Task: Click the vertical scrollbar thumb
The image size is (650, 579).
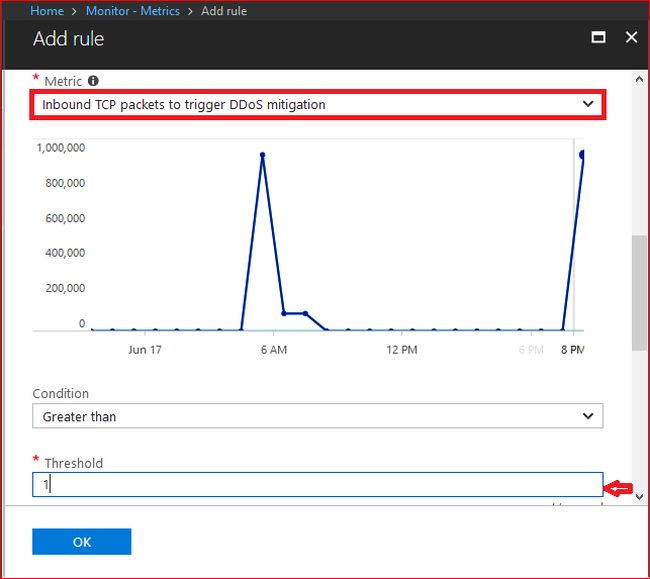Action: 638,293
